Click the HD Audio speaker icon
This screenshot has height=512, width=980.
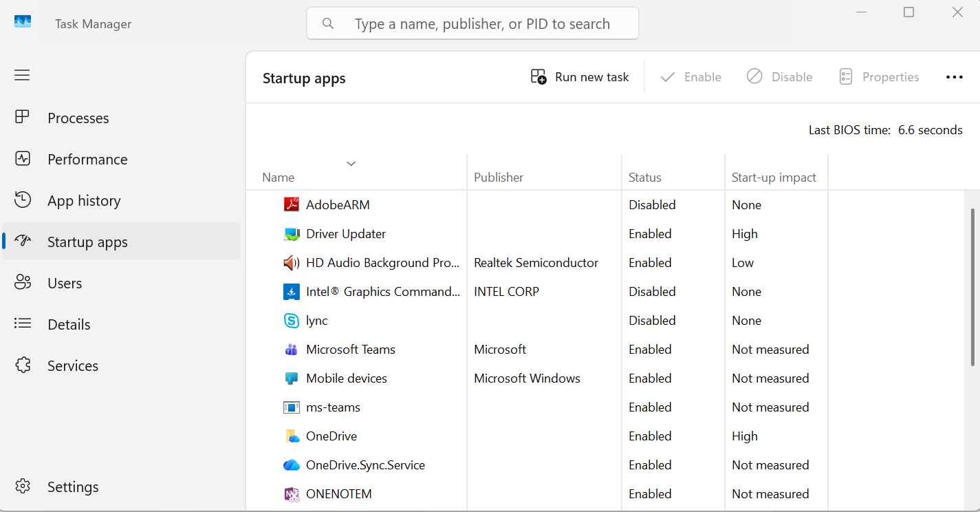[292, 263]
